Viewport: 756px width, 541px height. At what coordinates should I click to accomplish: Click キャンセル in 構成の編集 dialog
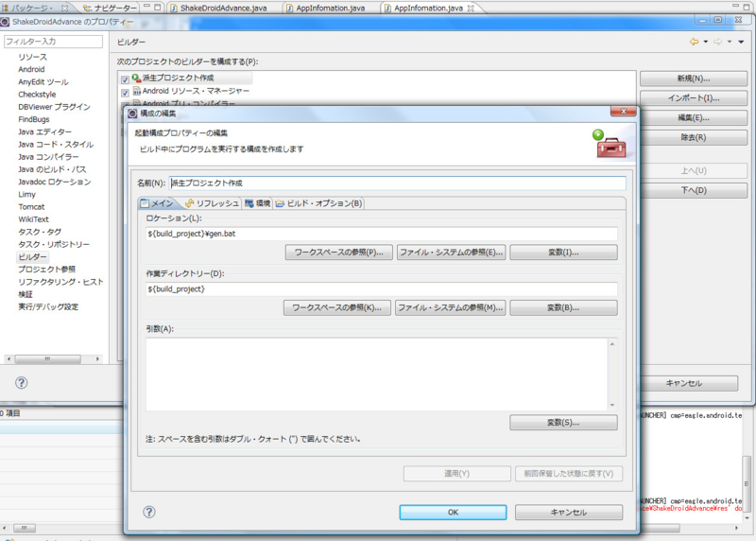[569, 513]
